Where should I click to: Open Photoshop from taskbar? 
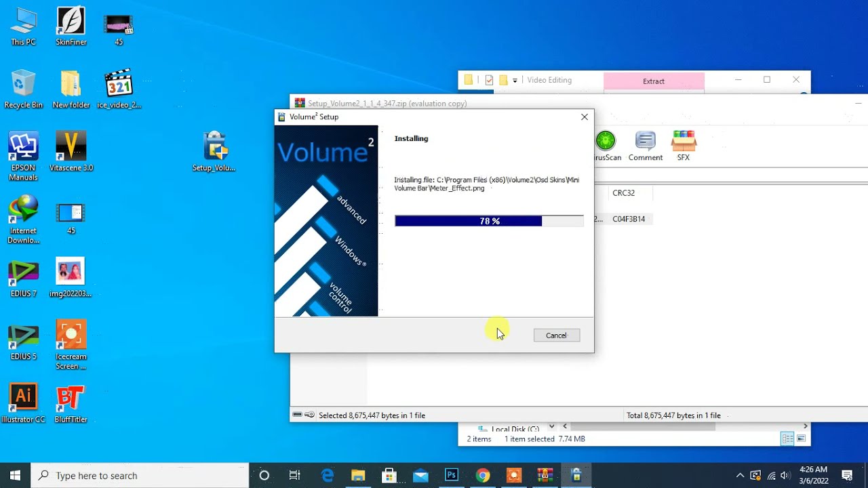[x=452, y=475]
